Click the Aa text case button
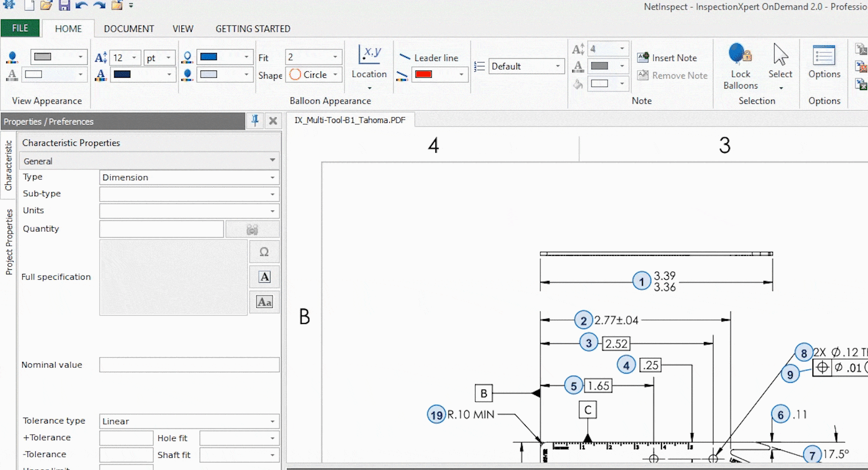The image size is (868, 470). tap(264, 301)
